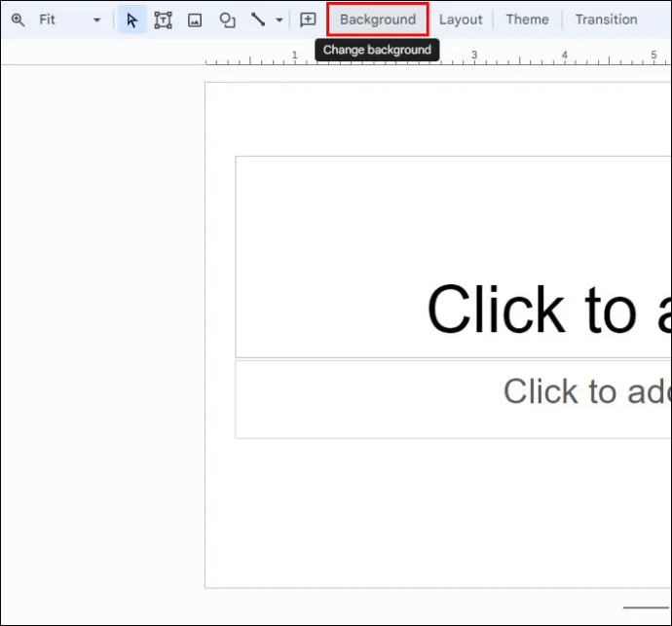Click the subtitle placeholder text box
This screenshot has height=626, width=672.
click(x=454, y=399)
